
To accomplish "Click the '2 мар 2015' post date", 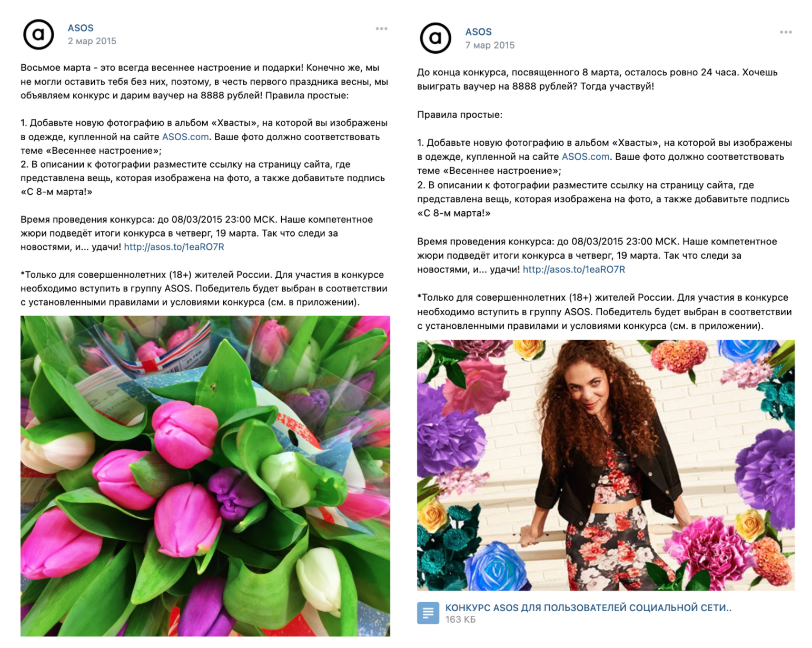I will [92, 41].
